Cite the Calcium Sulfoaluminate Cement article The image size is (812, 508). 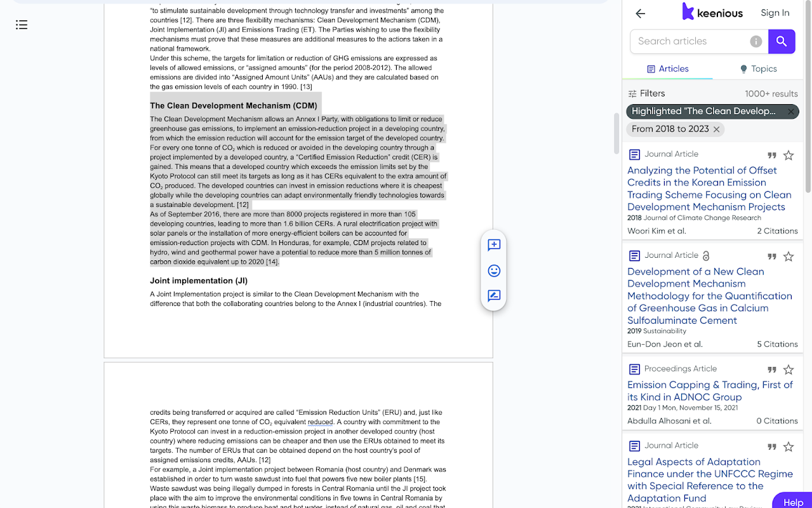click(771, 257)
